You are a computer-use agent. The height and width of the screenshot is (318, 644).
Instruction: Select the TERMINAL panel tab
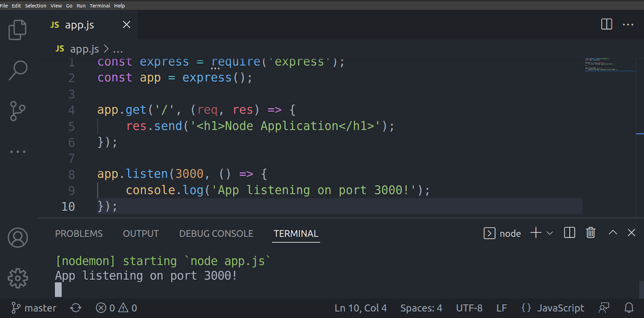point(296,234)
